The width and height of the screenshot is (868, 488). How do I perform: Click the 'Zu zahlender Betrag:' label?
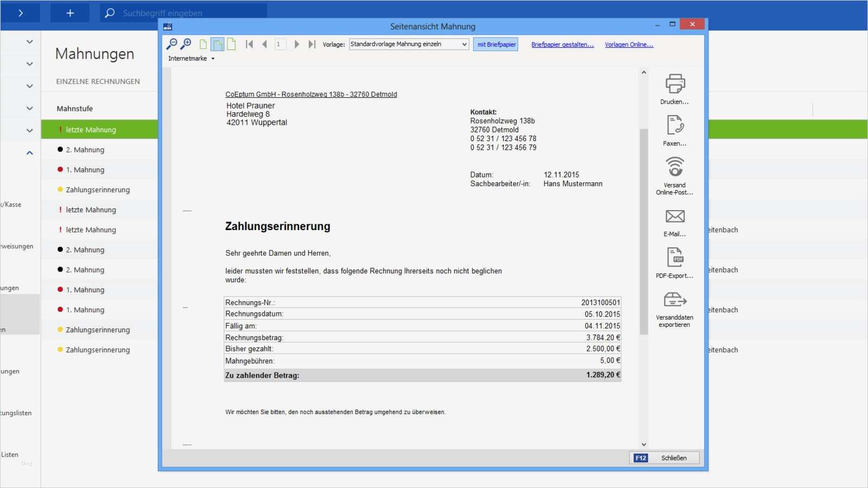[263, 376]
